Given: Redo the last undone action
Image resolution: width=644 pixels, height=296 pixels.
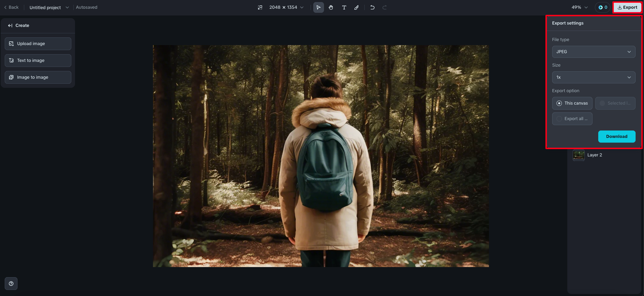Looking at the screenshot, I should 385,7.
